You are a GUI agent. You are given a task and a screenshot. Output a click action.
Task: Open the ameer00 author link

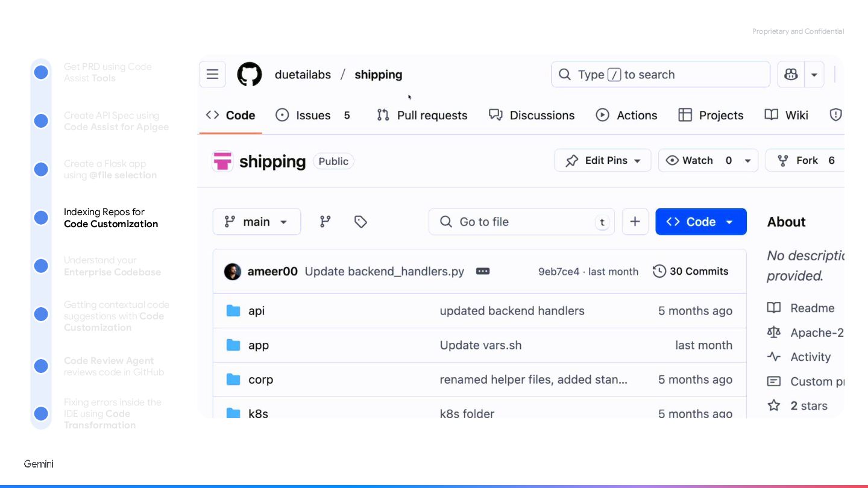click(x=272, y=271)
